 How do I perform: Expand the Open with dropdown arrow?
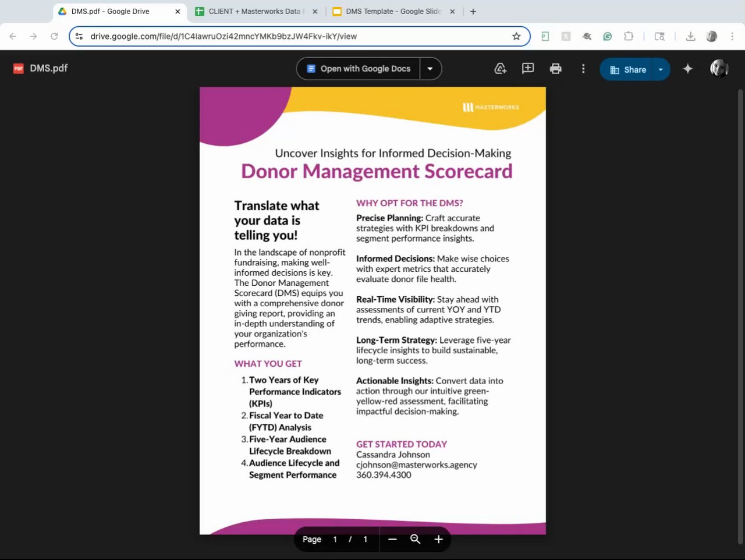tap(430, 69)
